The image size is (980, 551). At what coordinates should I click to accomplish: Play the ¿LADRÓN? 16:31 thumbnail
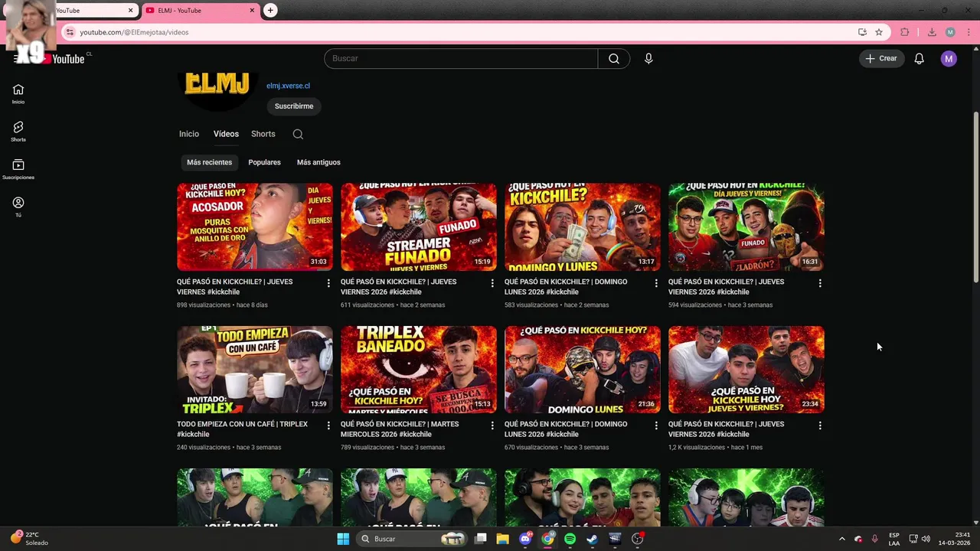point(746,227)
